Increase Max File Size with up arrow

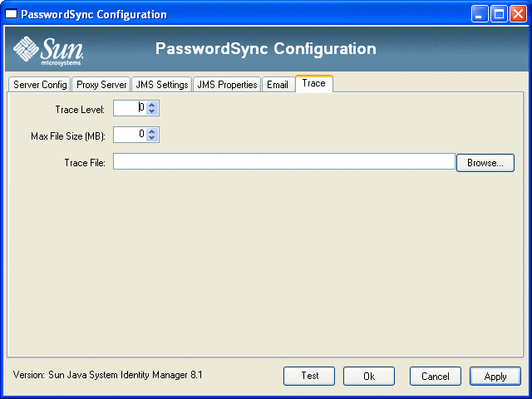(x=152, y=131)
